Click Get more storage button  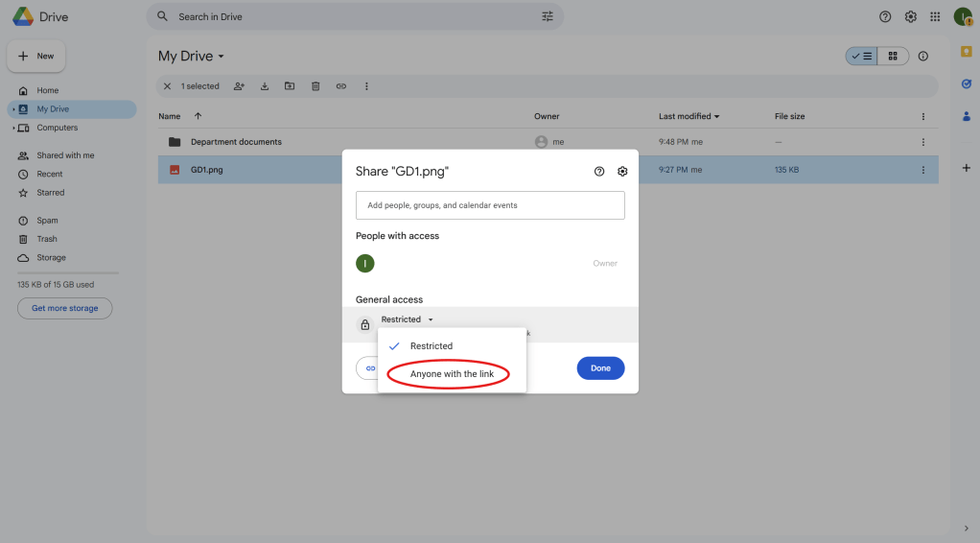pyautogui.click(x=64, y=308)
